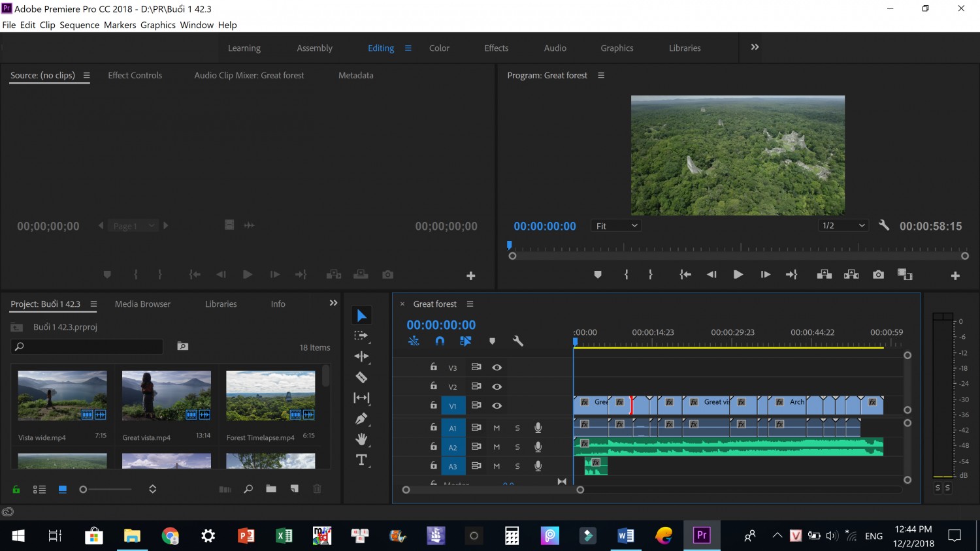Open timeline display settings wrench
This screenshot has height=551, width=980.
518,341
